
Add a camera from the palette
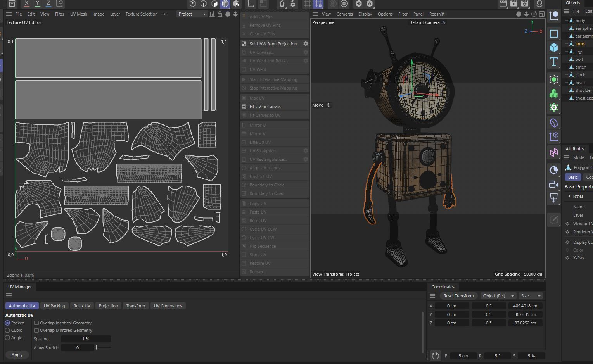point(554,184)
